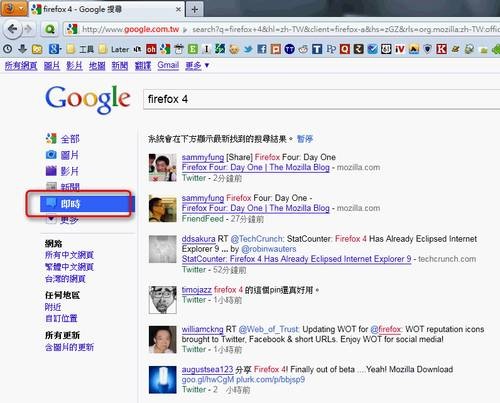This screenshot has width=500, height=403.
Task: Open Gmail link in the top navigation
Action: click(x=168, y=65)
